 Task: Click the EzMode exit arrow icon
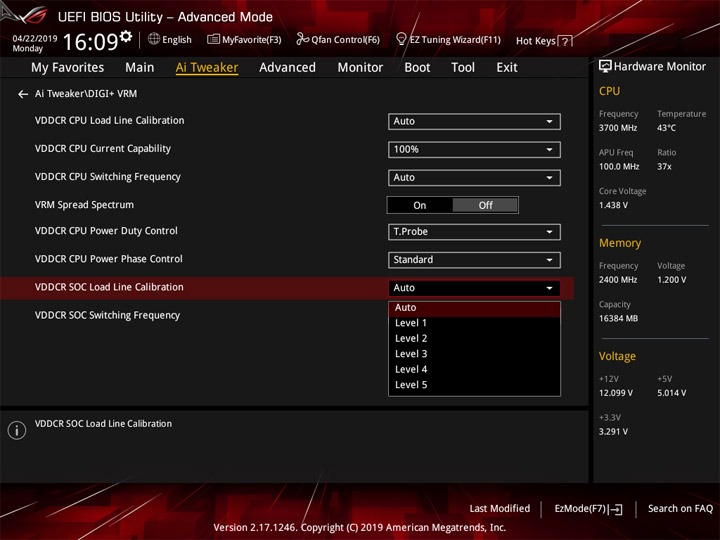(x=615, y=509)
